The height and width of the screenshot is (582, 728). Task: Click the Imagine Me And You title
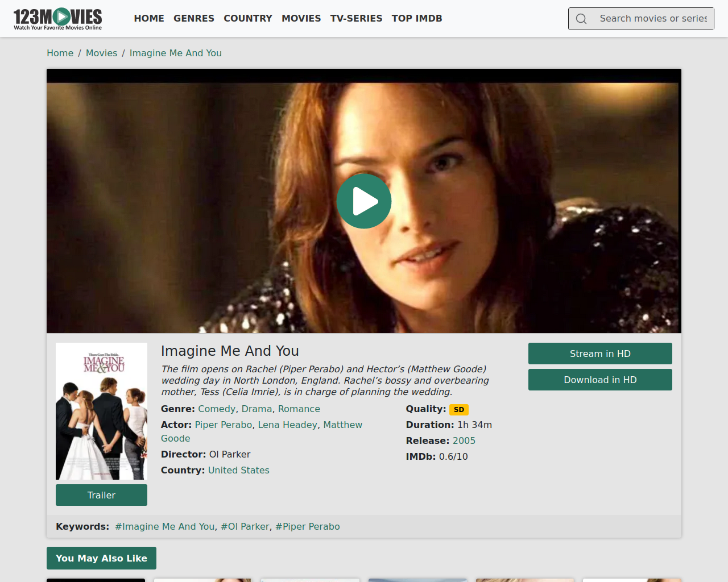tap(230, 351)
